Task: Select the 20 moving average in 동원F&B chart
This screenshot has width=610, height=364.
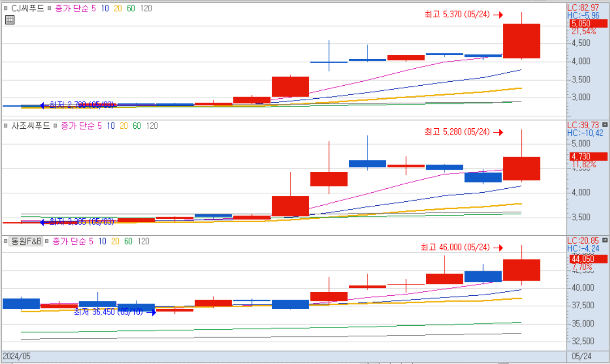Action: click(x=116, y=241)
